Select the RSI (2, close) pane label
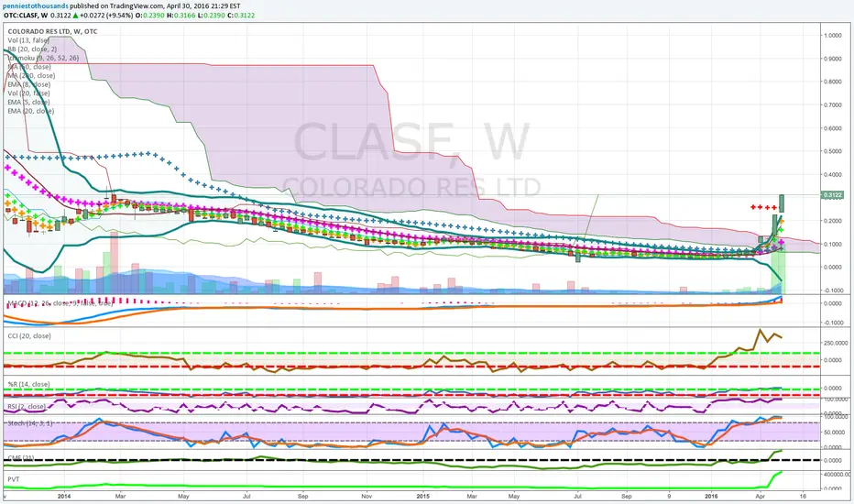The image size is (854, 504). tap(27, 407)
